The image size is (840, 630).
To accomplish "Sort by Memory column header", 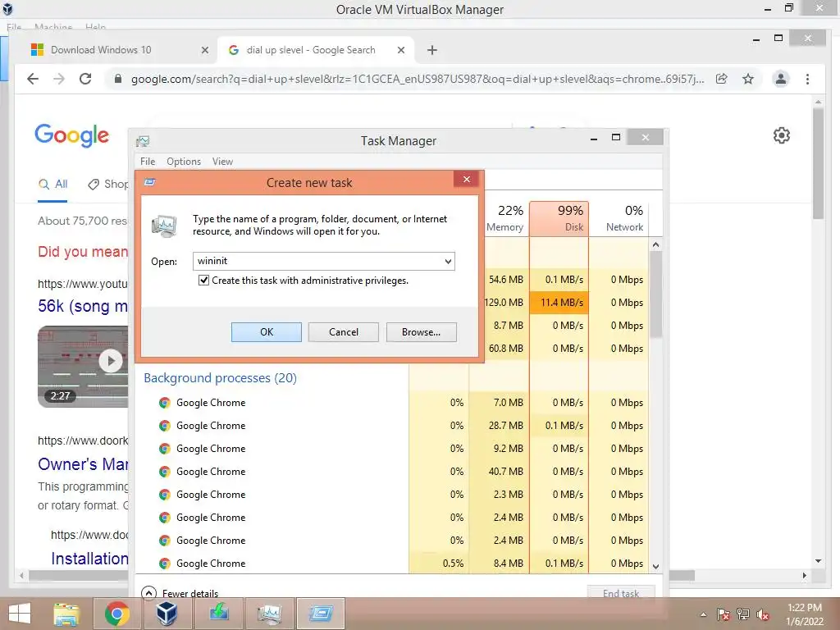I will click(504, 218).
